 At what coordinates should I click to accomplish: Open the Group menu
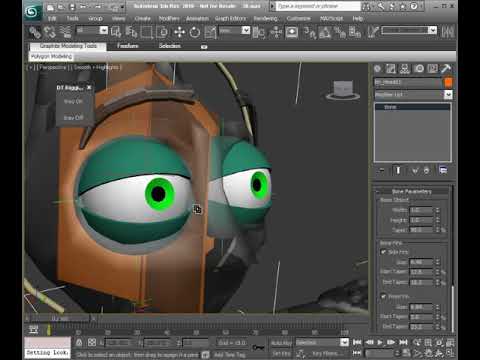(96, 19)
